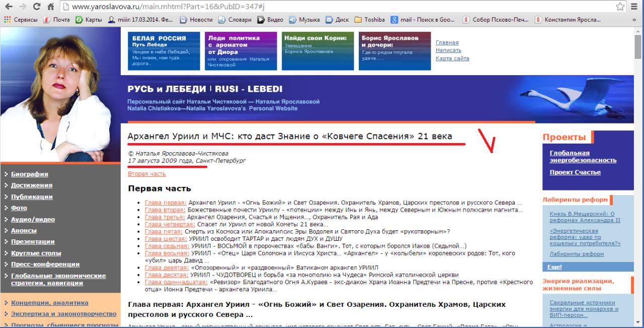644x328 pixels.
Task: Open the Константин Яросла... bookmark
Action: pos(568,20)
